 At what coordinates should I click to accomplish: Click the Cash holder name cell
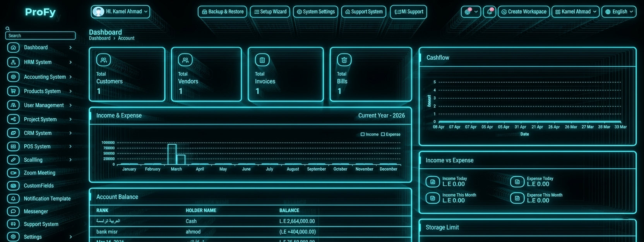pyautogui.click(x=191, y=221)
